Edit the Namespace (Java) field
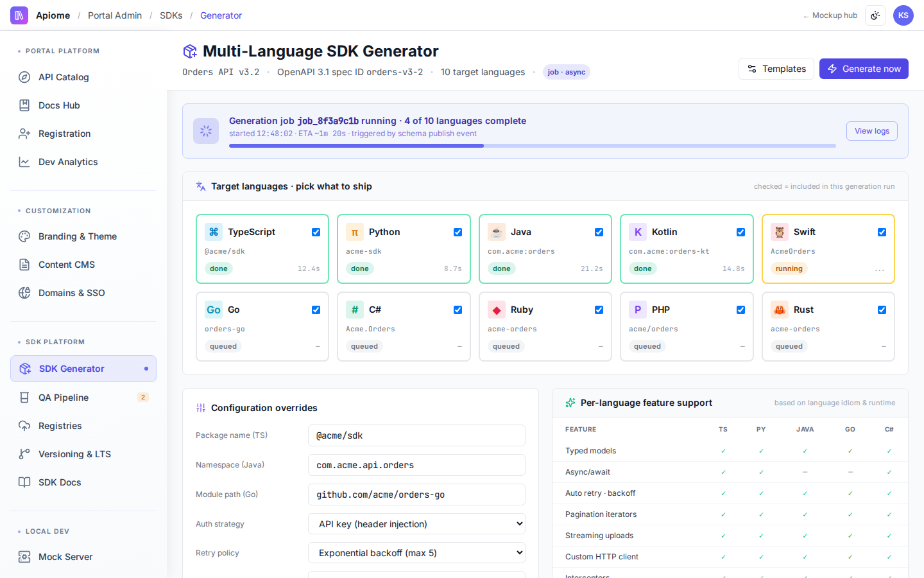924x578 pixels. click(417, 465)
